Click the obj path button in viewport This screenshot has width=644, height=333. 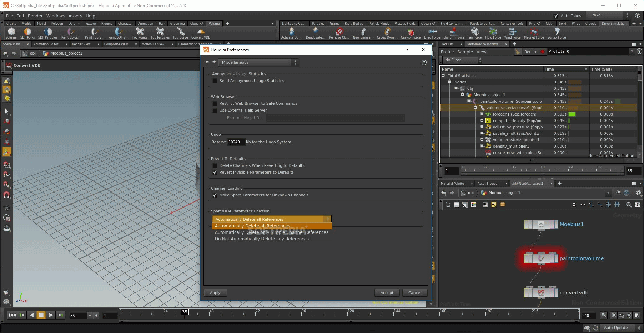(29, 53)
